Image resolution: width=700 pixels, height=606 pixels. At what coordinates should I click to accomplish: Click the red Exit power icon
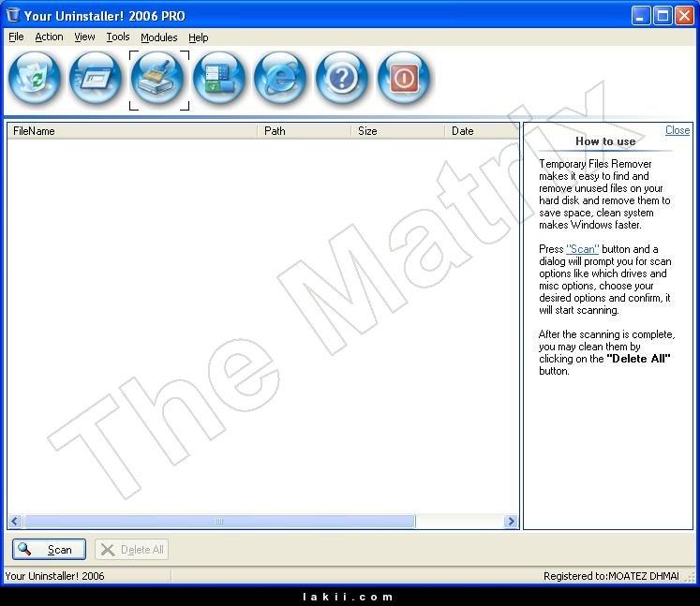click(x=404, y=78)
